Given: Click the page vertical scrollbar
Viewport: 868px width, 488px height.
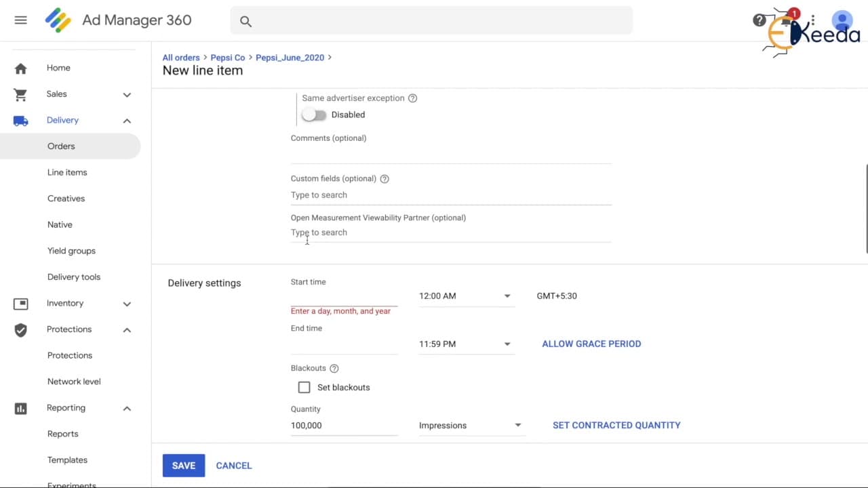Looking at the screenshot, I should (866, 209).
